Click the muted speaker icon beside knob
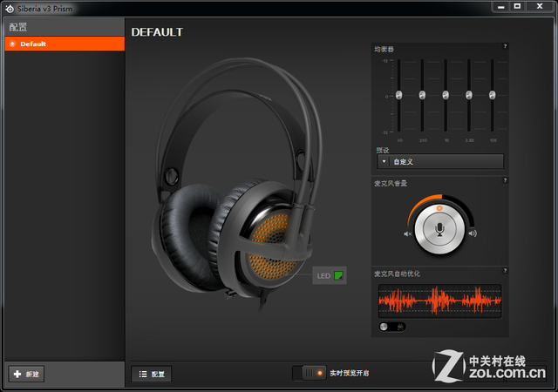The image size is (558, 392). click(407, 233)
